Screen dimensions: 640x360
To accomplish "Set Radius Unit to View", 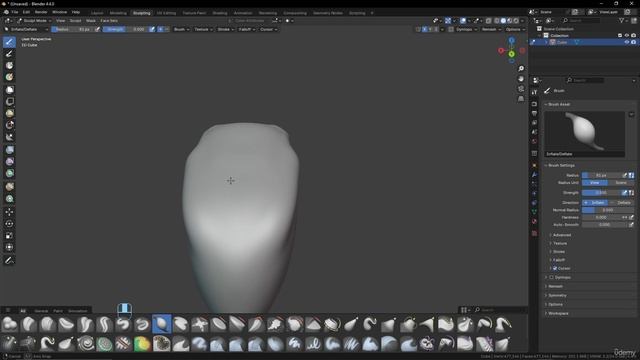I will [595, 183].
